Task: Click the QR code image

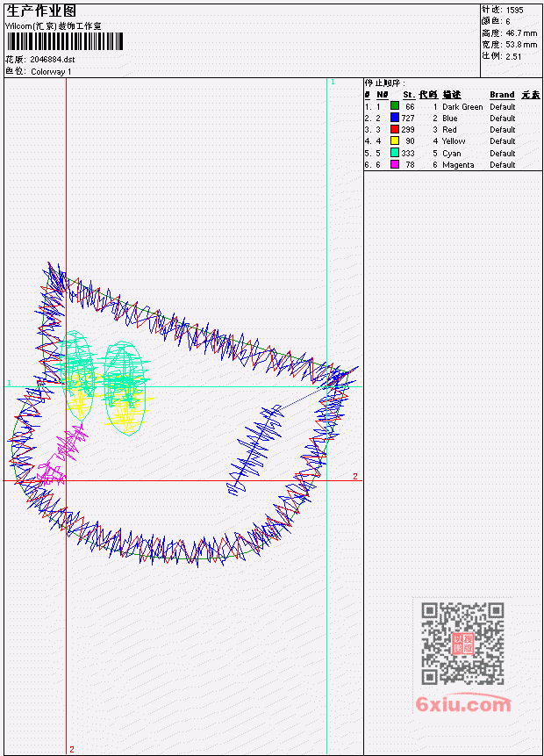Action: (462, 644)
